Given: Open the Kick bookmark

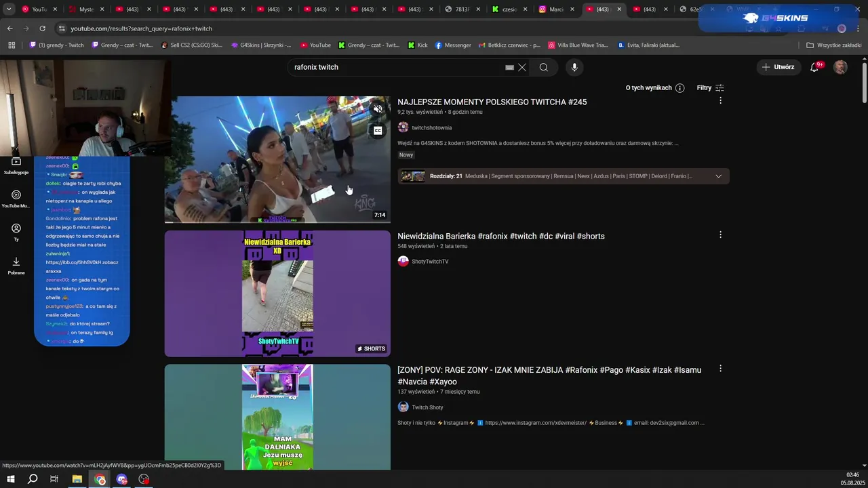Looking at the screenshot, I should pyautogui.click(x=418, y=45).
